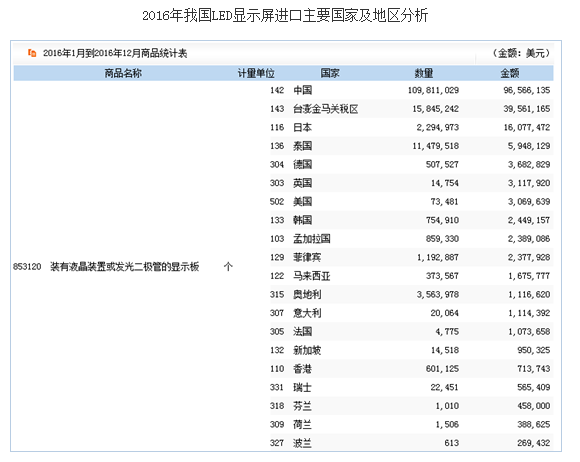Select country 中国 in the table
580x462 pixels.
(x=303, y=90)
